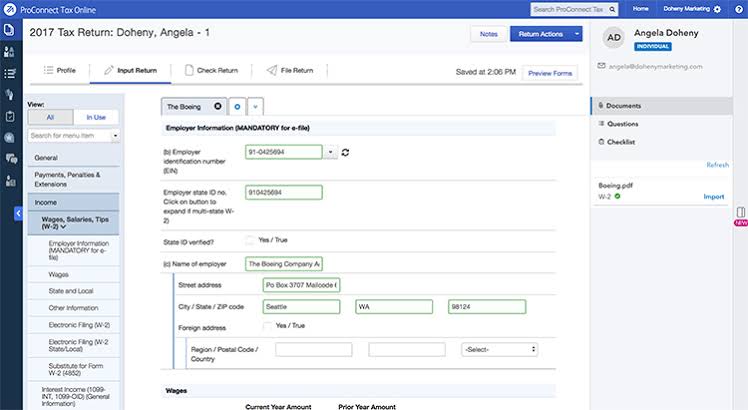Select Income in the left menu
This screenshot has height=410, width=748.
(74, 202)
